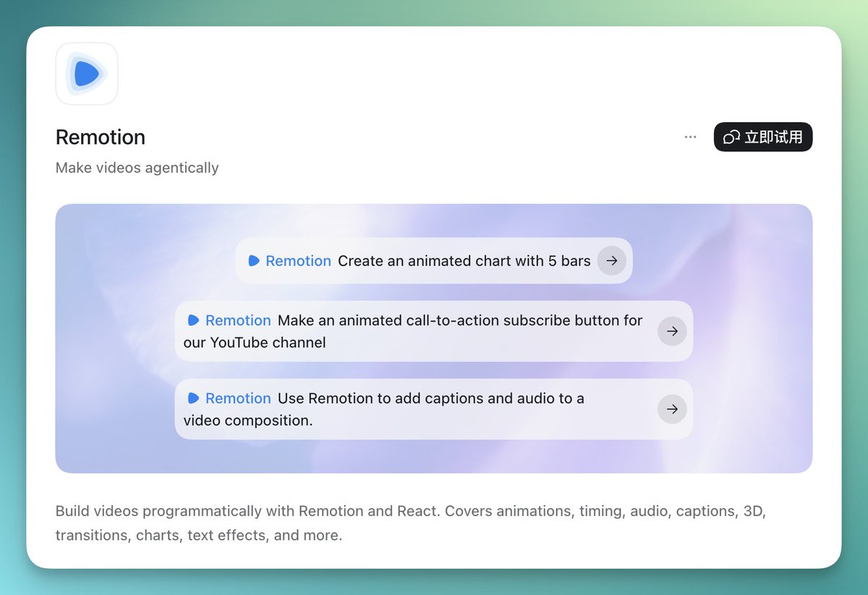Click 'Make videos agentically' subtitle
868x595 pixels.
pyautogui.click(x=137, y=168)
